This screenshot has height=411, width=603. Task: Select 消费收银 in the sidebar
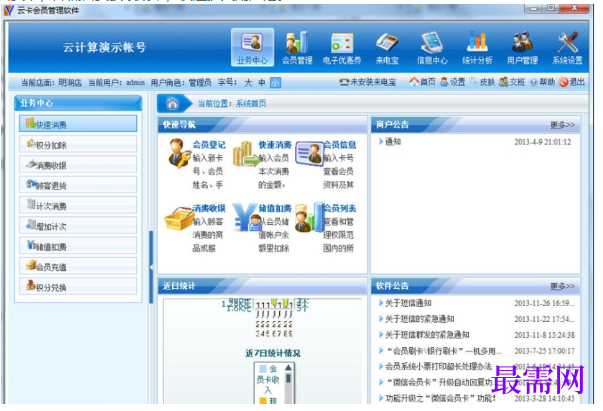78,165
